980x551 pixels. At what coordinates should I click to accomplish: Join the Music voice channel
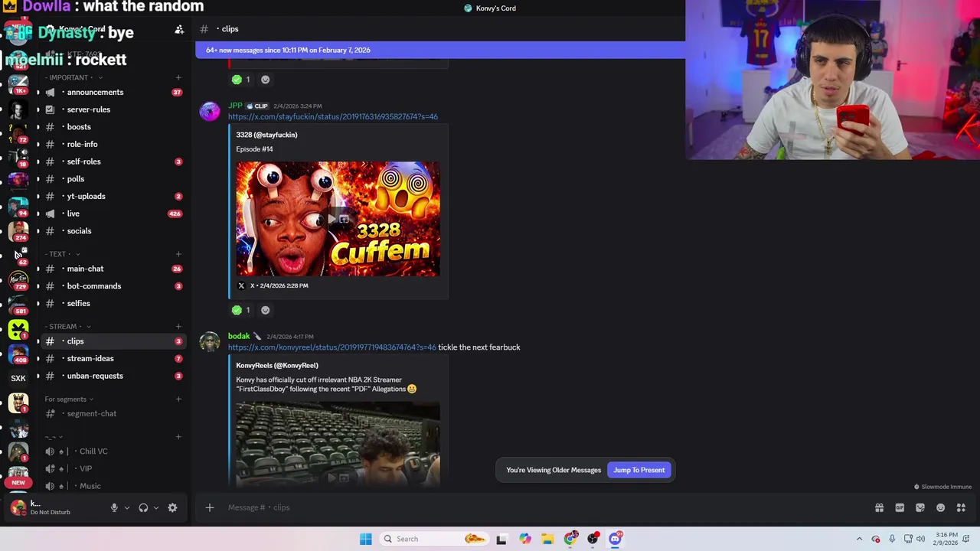click(113, 486)
